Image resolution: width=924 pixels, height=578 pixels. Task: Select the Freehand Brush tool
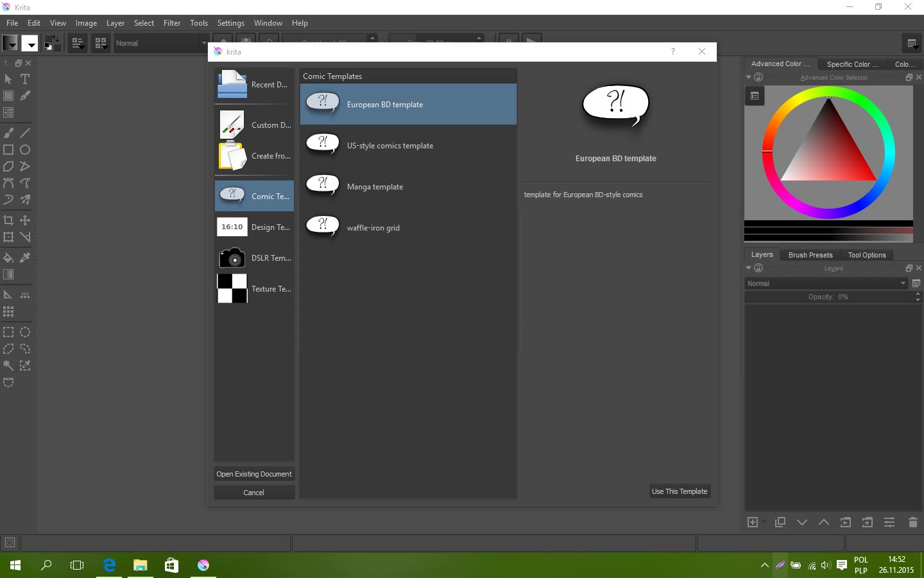[x=8, y=133]
